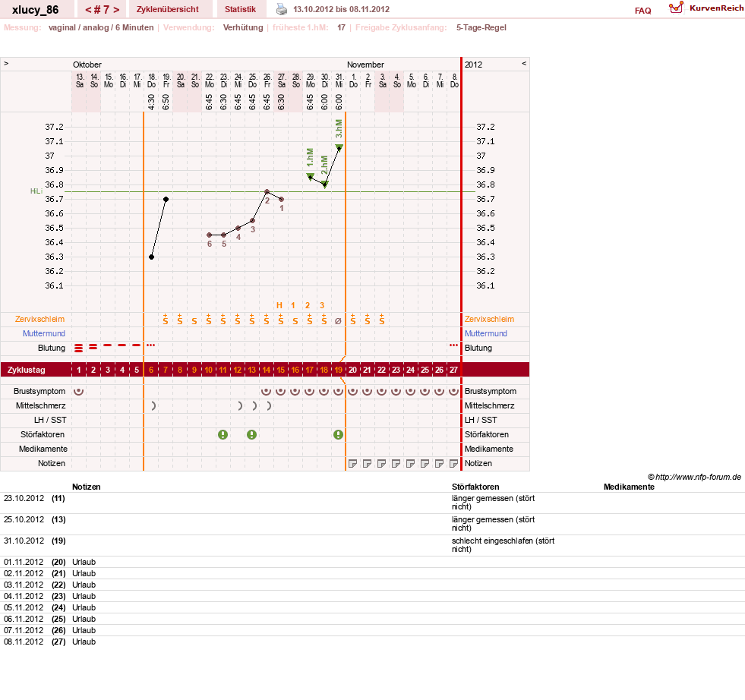This screenshot has width=745, height=700.
Task: Click the Oktober month label
Action: (87, 65)
